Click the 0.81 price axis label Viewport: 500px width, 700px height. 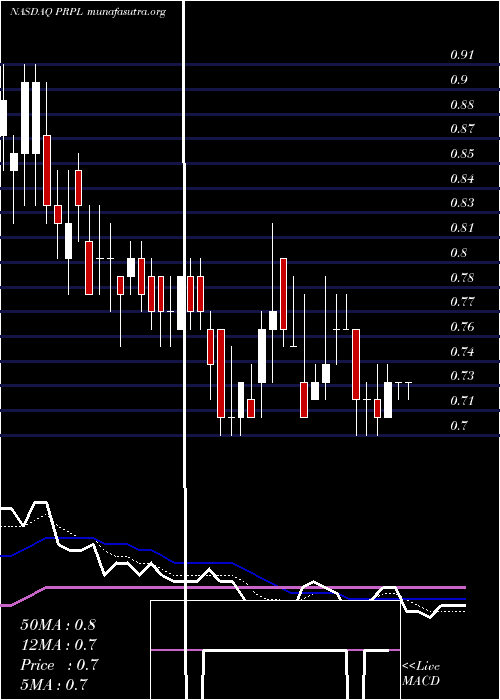[x=462, y=228]
